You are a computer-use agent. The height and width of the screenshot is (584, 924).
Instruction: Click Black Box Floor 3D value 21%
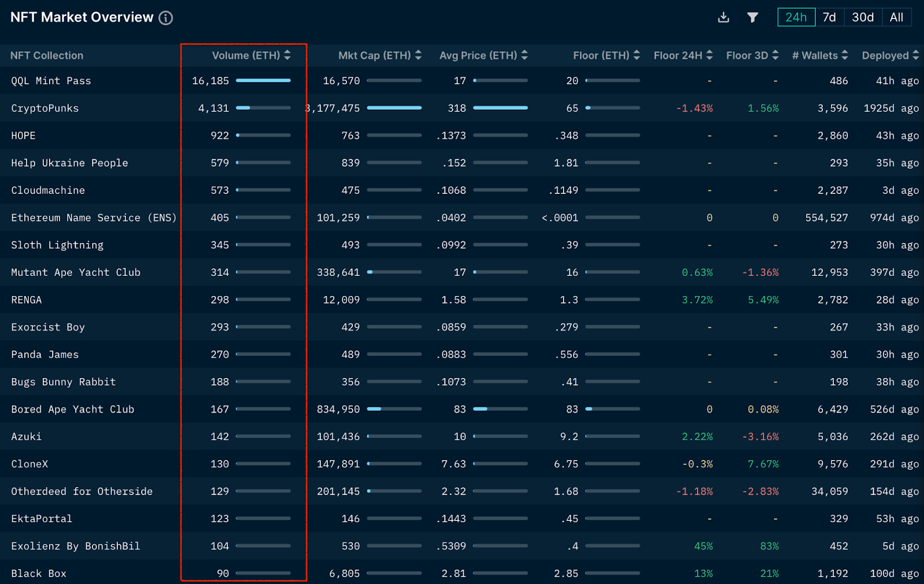(769, 574)
